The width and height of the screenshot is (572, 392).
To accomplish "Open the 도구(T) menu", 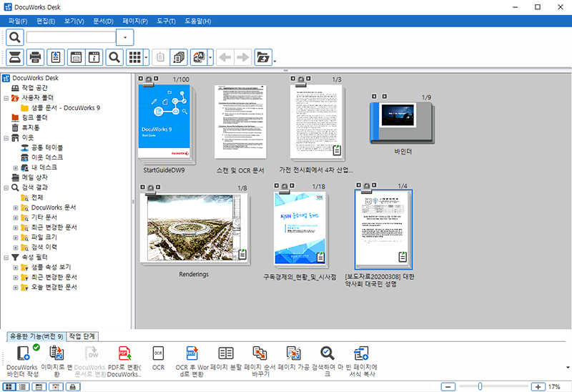I will [166, 21].
